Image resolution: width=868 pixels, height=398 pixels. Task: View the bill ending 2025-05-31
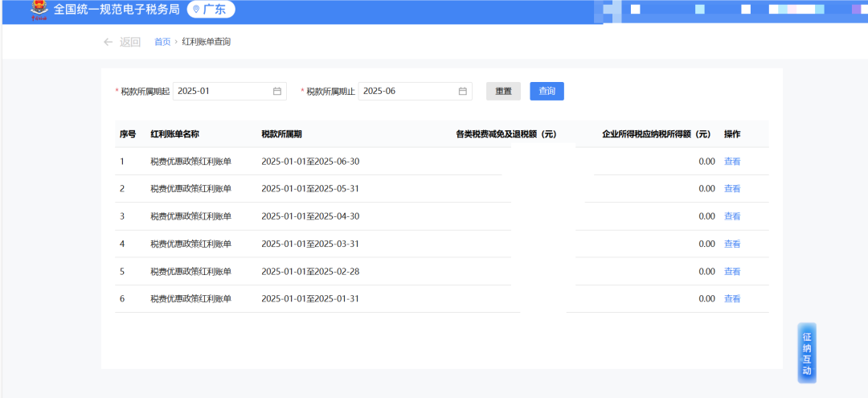click(x=732, y=189)
